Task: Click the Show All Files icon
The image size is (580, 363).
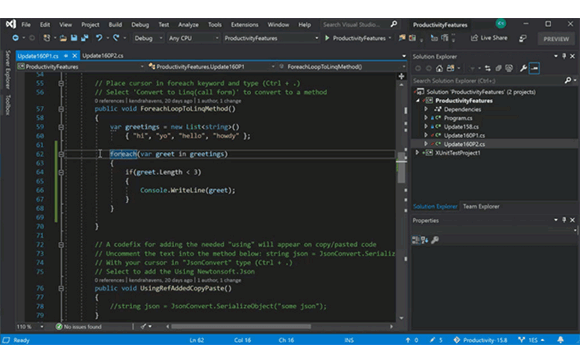Action: [509, 68]
